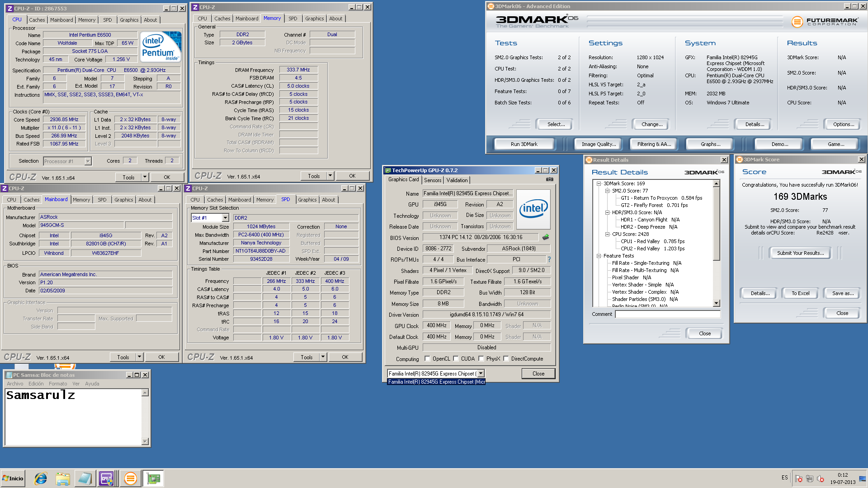Click the Result Details tree scrollbar
This screenshot has width=868, height=488.
(716, 224)
